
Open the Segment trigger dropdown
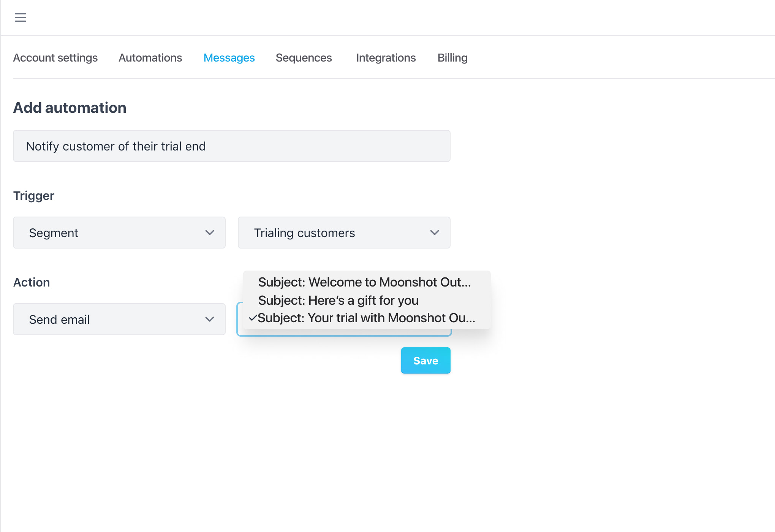[119, 233]
